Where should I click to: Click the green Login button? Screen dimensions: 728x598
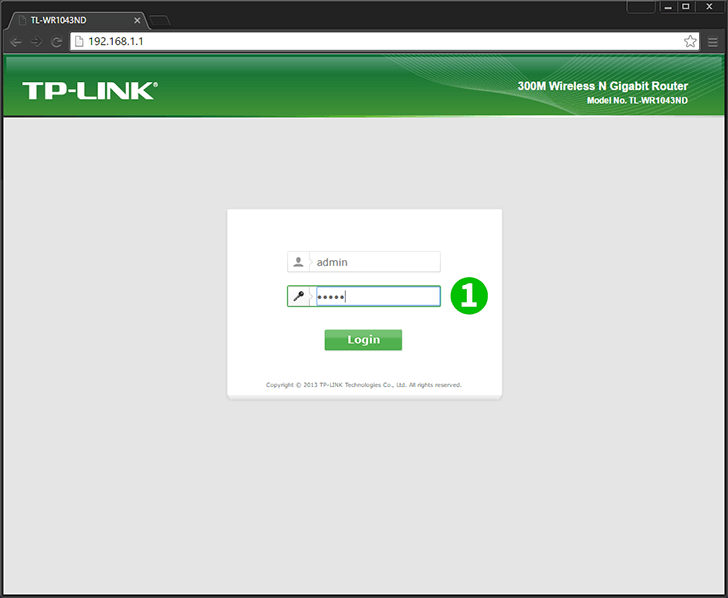363,340
